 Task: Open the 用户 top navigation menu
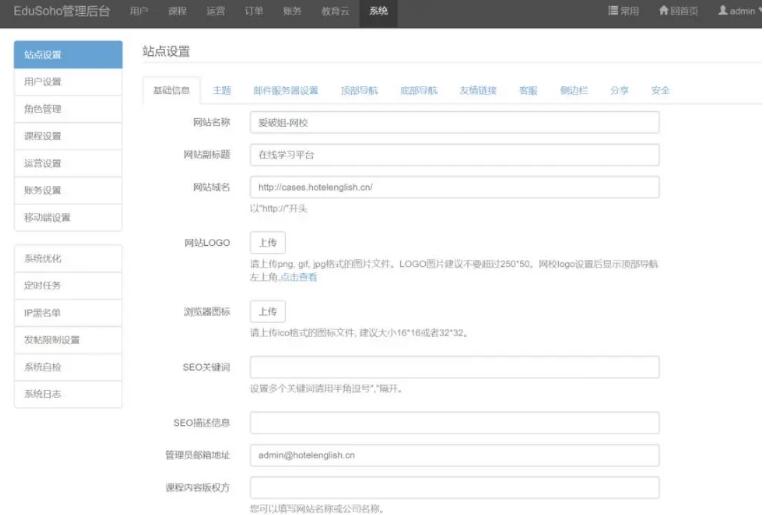pos(140,11)
